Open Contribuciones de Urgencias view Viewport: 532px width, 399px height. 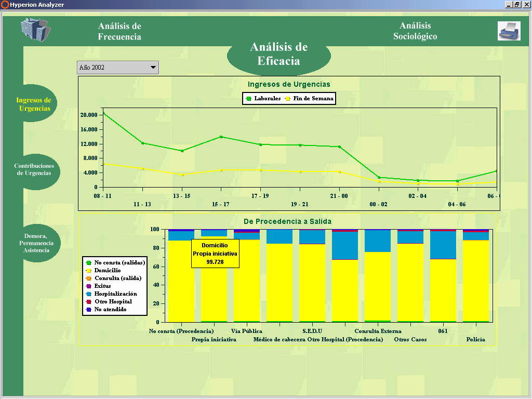tap(34, 169)
